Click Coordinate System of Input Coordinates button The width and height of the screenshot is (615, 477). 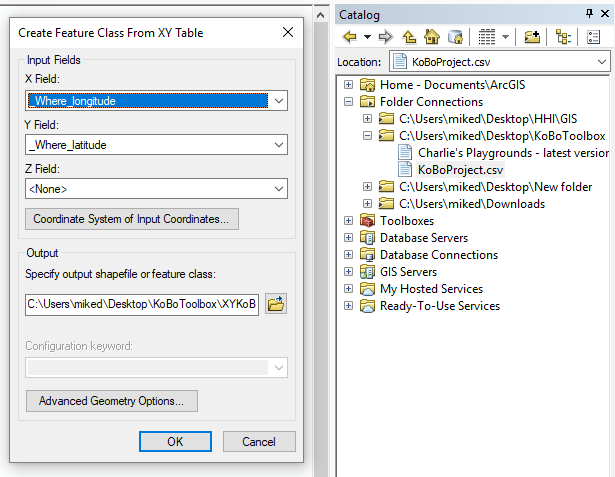click(131, 219)
